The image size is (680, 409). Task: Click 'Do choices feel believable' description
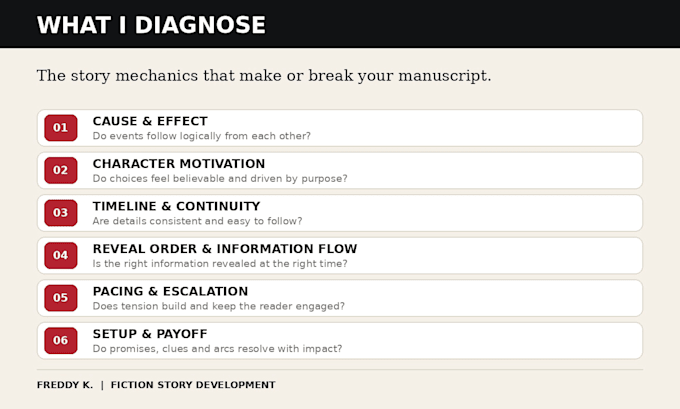click(x=220, y=179)
